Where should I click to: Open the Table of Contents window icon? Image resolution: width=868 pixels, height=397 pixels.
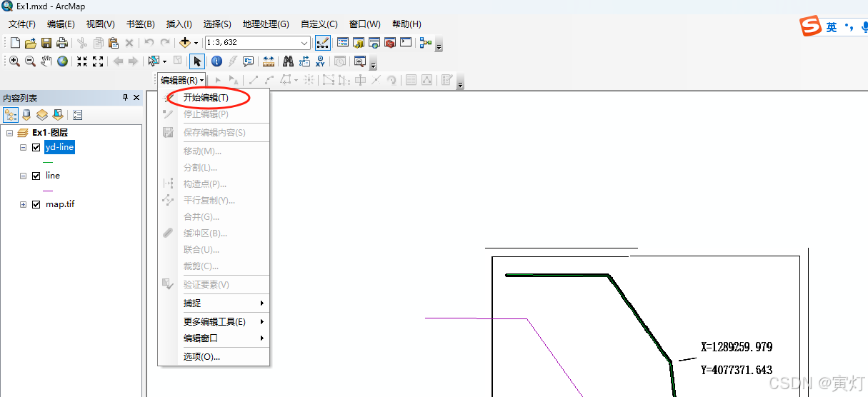point(343,43)
